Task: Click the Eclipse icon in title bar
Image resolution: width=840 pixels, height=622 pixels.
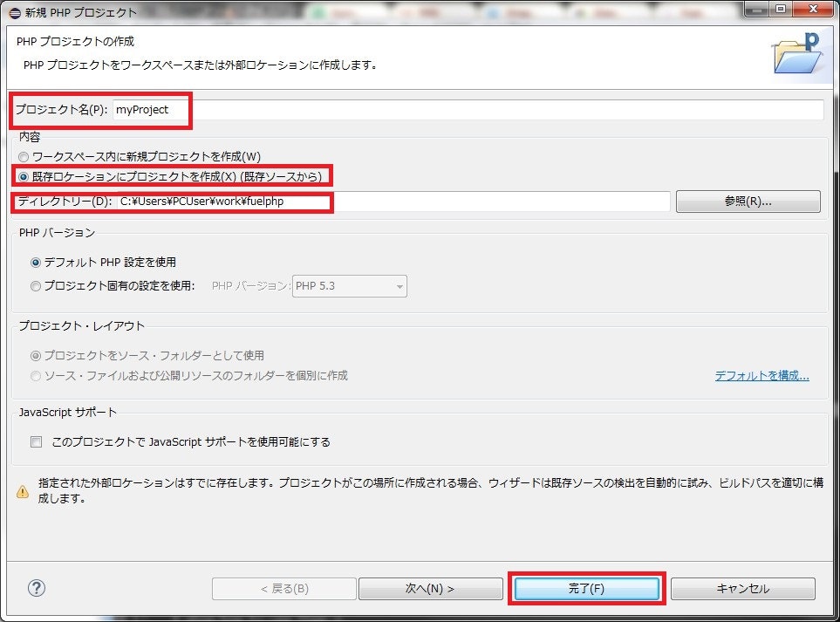Action: [x=15, y=13]
